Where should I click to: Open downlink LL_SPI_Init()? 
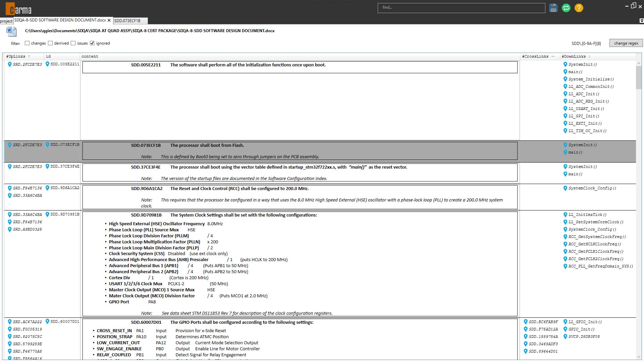coord(584,116)
